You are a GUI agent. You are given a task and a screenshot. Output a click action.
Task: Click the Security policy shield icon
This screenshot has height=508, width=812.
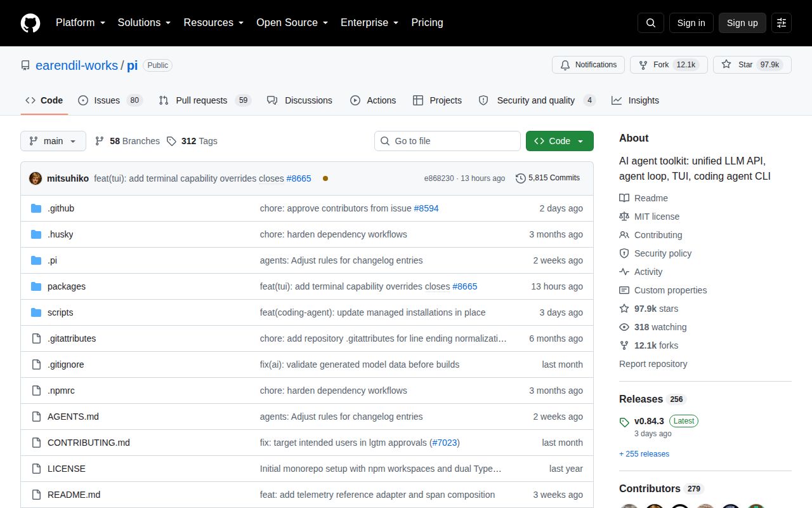pos(624,253)
